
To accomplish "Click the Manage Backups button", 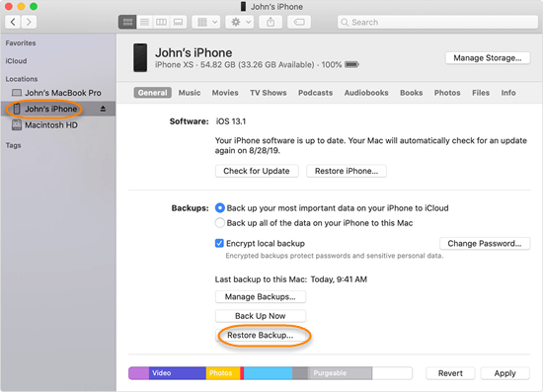I will (x=261, y=297).
